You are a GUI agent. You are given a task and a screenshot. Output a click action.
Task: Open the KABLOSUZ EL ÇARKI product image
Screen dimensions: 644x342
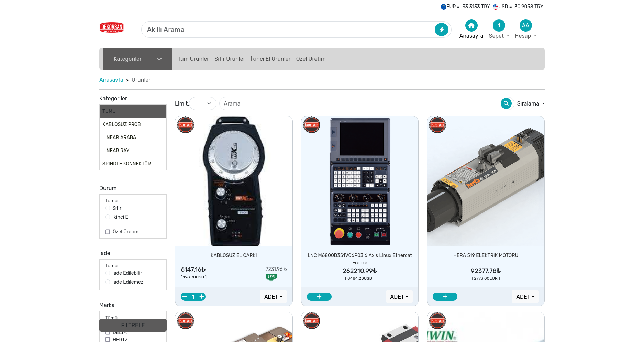tap(234, 181)
